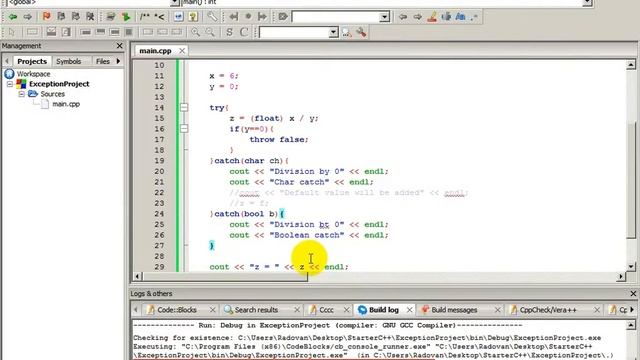Open the Search results tab
This screenshot has width=640, height=360.
[x=256, y=310]
